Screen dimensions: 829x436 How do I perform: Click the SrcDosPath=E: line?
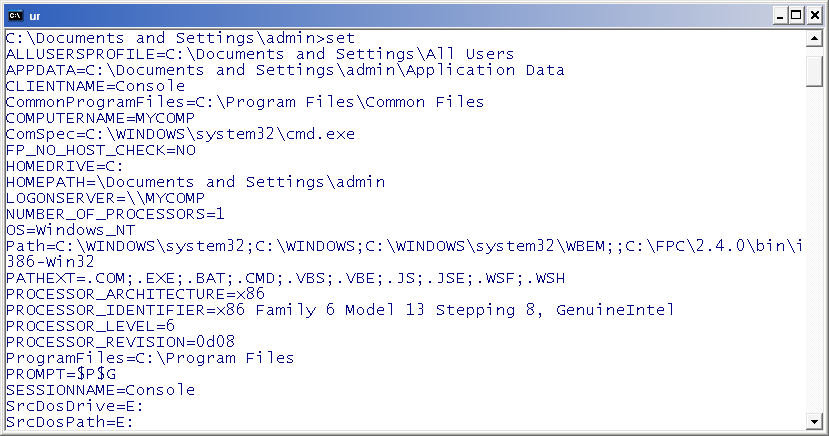[x=70, y=422]
